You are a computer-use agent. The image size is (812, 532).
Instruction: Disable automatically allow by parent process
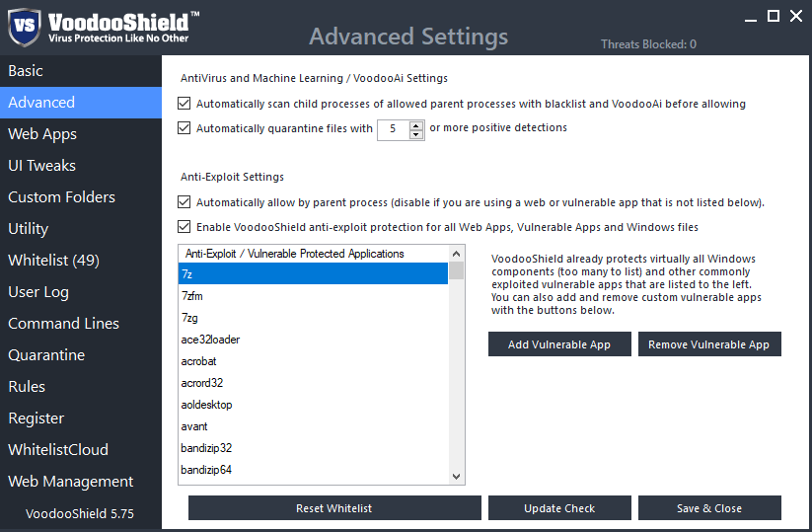tap(184, 201)
